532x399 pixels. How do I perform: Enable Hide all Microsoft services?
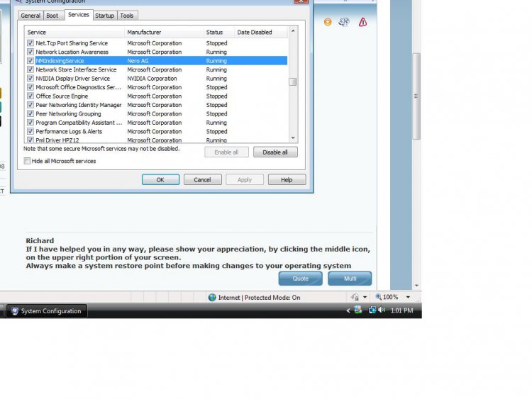click(27, 161)
